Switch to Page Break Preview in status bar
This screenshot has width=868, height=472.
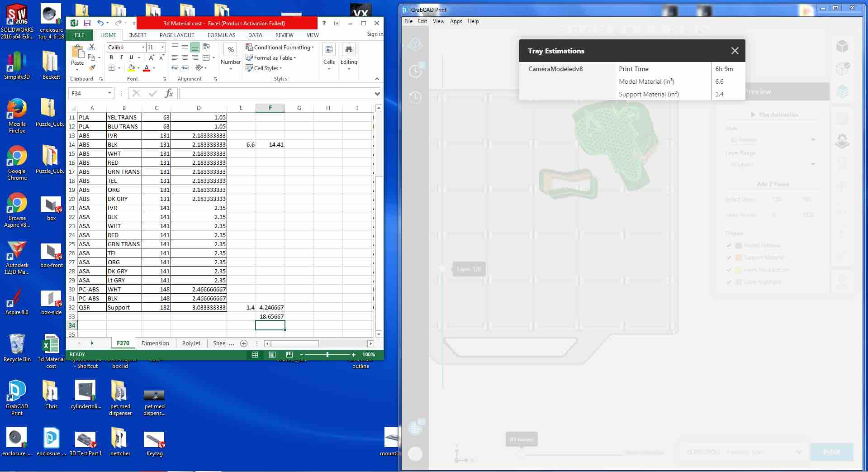[289, 355]
